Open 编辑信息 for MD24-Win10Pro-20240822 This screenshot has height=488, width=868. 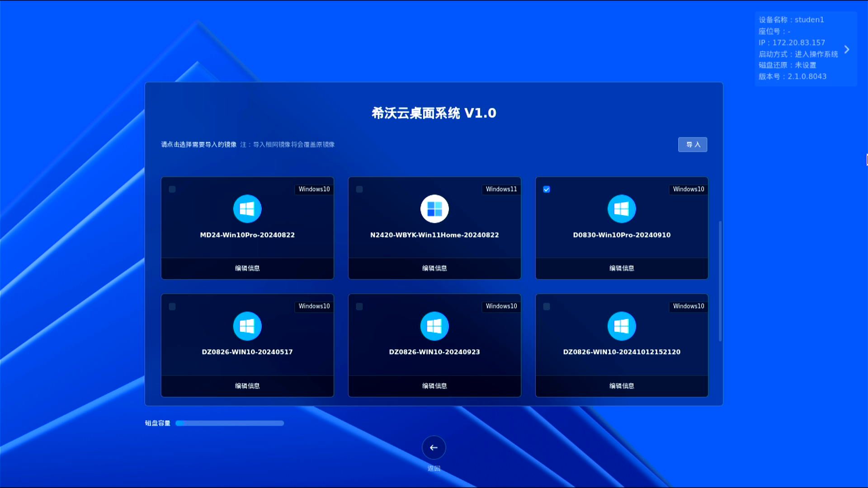[247, 268]
